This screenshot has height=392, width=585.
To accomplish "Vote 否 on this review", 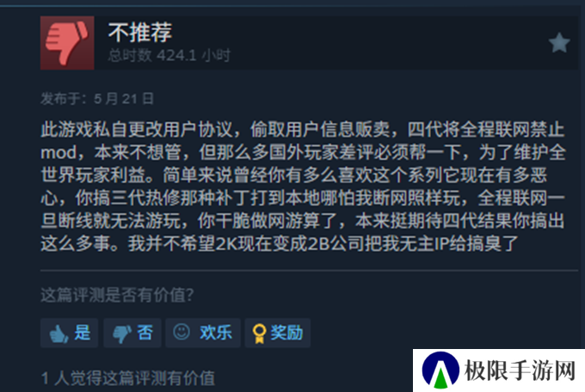I will coord(132,333).
